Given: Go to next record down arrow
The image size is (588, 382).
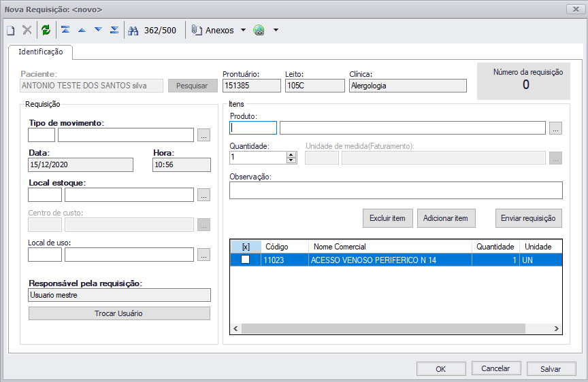Looking at the screenshot, I should [x=98, y=30].
